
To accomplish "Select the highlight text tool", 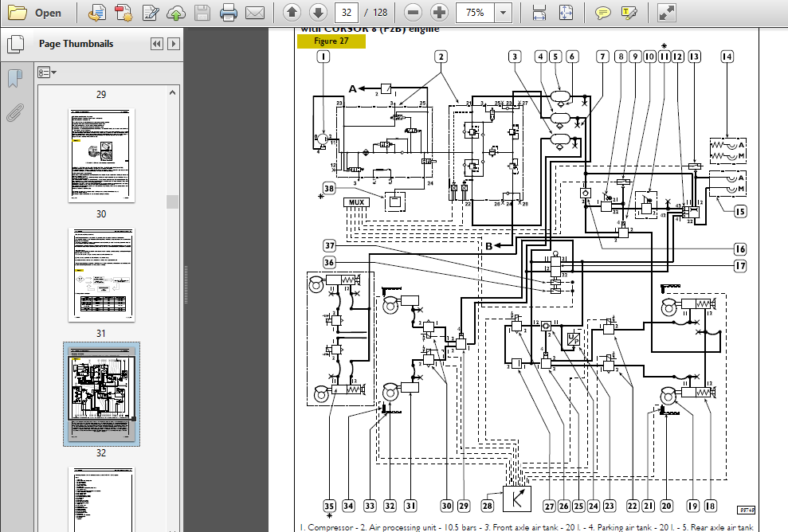I will click(629, 13).
